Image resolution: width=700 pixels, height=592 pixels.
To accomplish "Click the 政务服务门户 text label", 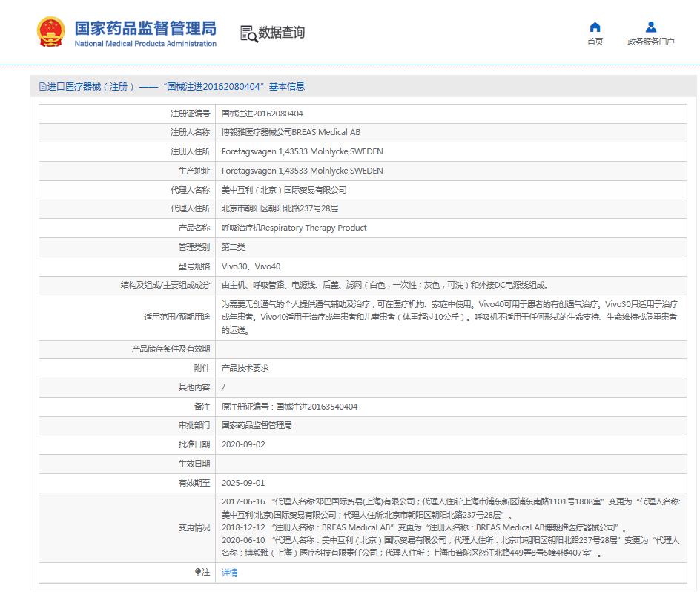I will [x=650, y=42].
